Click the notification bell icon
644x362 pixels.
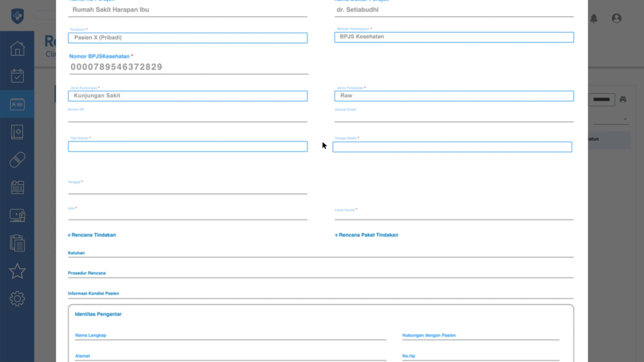(594, 18)
